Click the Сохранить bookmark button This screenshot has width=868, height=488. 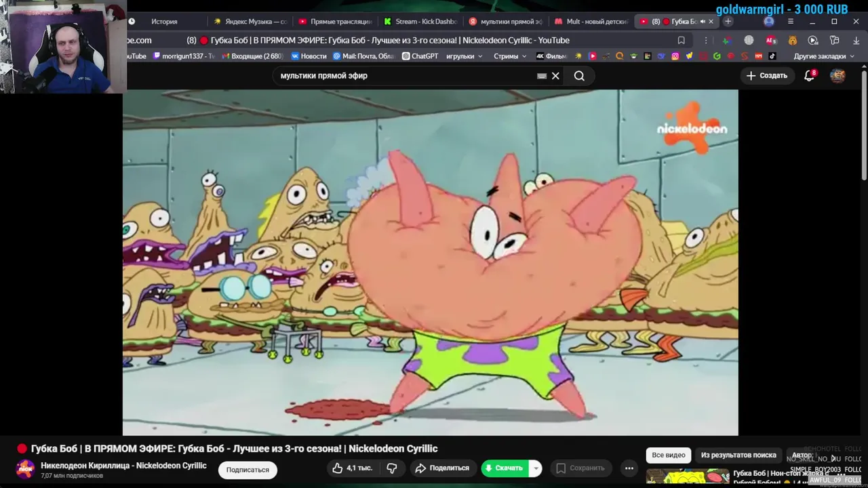pos(580,468)
